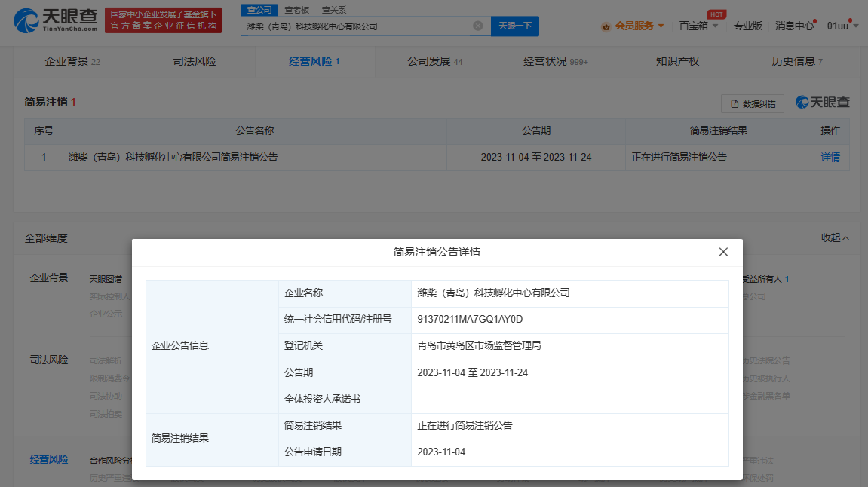Switch to the 查老板 search tab

[x=296, y=10]
